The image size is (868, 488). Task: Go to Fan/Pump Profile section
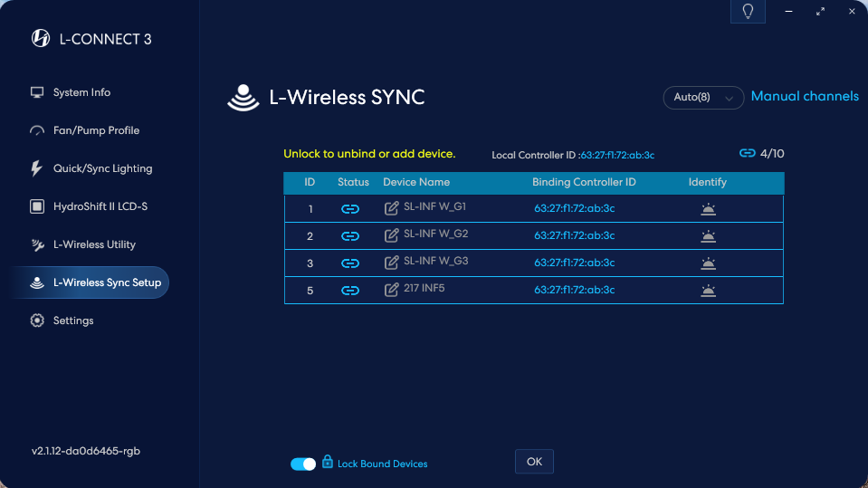tap(96, 130)
